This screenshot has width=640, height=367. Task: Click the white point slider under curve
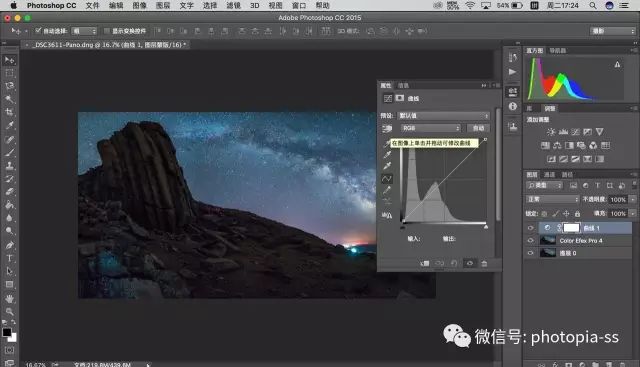[x=486, y=227]
